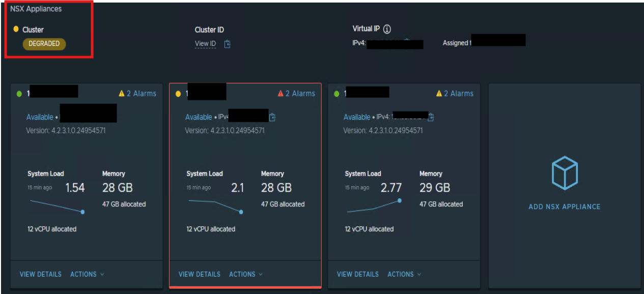Click the DEGRADED cluster status badge

coord(44,44)
